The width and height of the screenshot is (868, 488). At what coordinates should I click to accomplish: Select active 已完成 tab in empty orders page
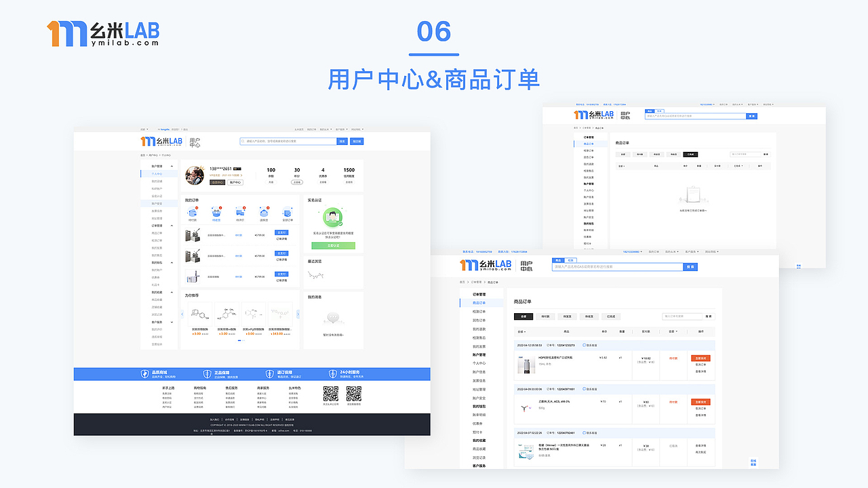coord(690,154)
